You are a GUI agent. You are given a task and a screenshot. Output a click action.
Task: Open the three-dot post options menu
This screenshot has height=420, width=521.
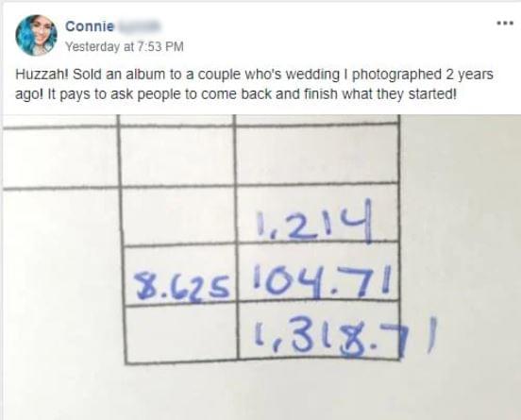point(505,24)
